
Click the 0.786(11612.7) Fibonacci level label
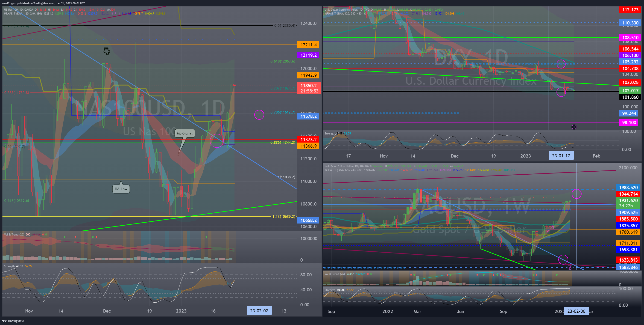(283, 112)
